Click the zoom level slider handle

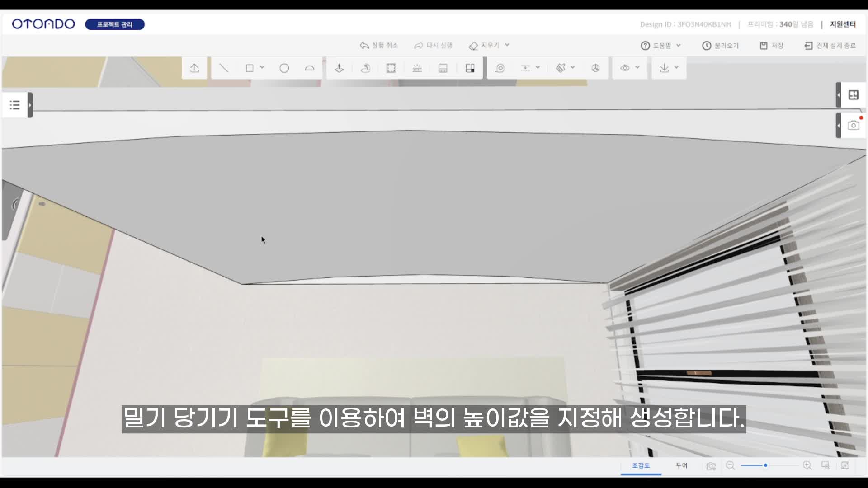[765, 465]
